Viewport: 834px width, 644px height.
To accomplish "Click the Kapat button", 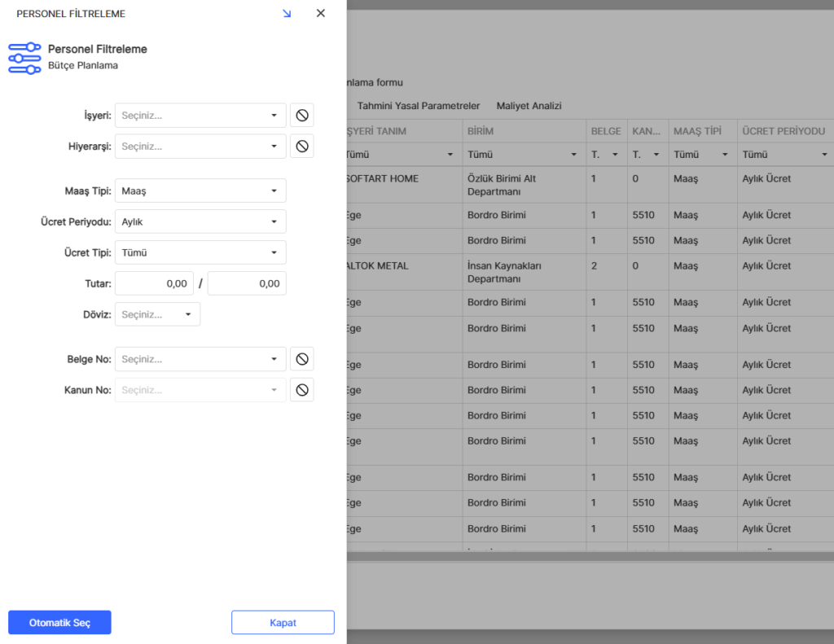I will pos(283,623).
